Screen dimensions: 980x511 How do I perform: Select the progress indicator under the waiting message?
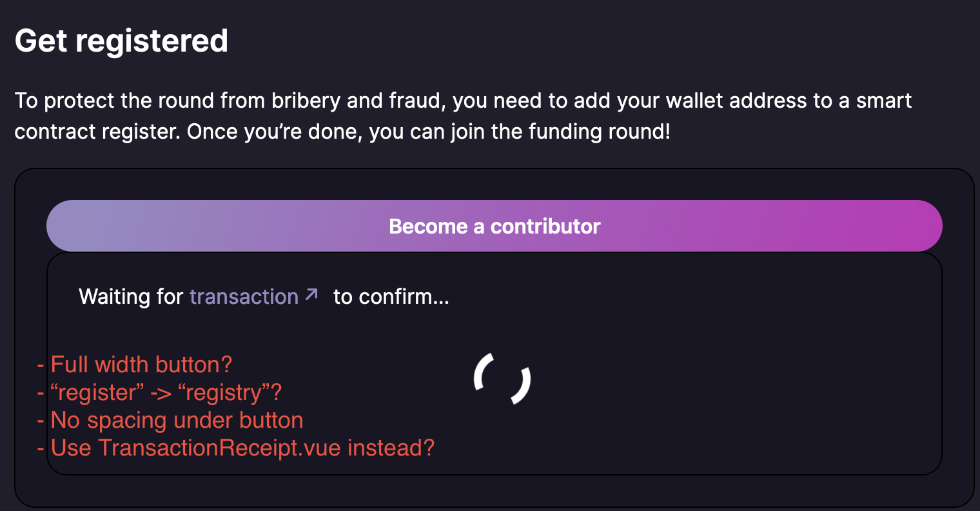503,379
